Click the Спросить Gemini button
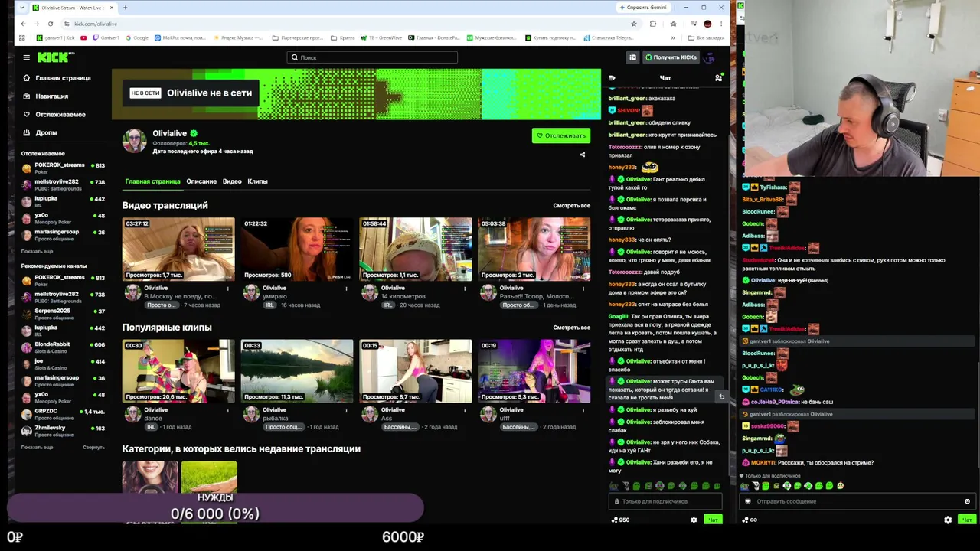Screen dimensions: 980x551 coord(643,8)
